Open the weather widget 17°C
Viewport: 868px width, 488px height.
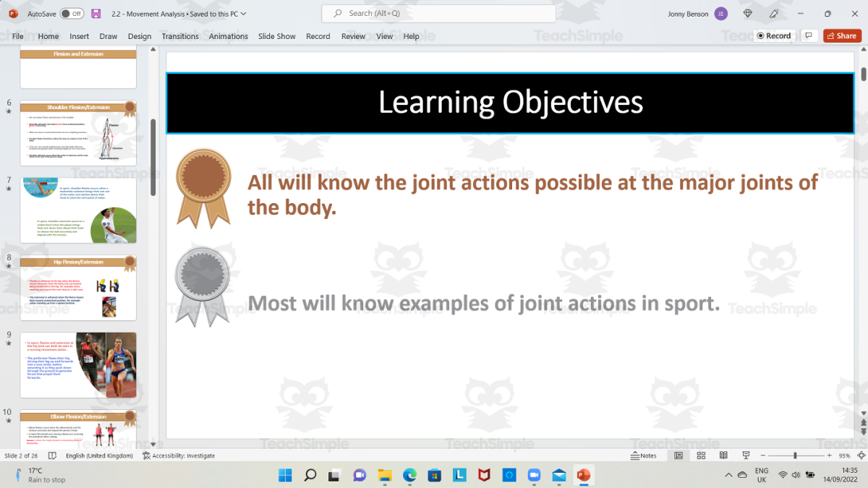(40, 475)
